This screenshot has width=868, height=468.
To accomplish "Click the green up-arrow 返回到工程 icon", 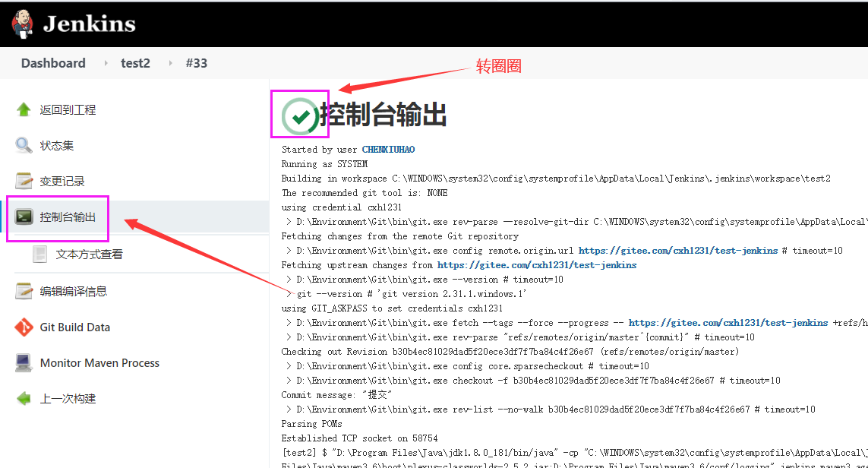I will (24, 109).
